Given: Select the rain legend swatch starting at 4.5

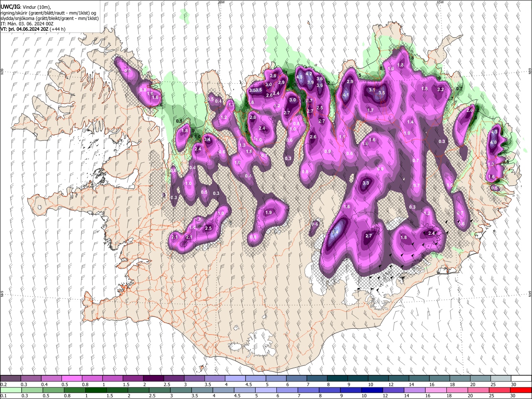Looking at the screenshot, I should pyautogui.click(x=244, y=390).
